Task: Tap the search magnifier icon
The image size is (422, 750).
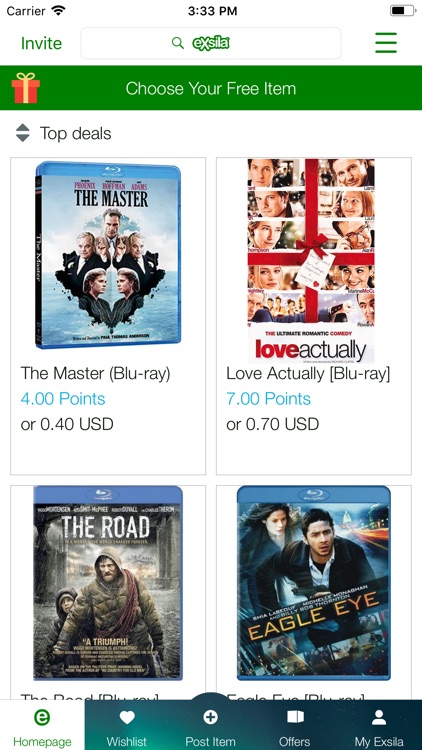Action: click(x=178, y=43)
